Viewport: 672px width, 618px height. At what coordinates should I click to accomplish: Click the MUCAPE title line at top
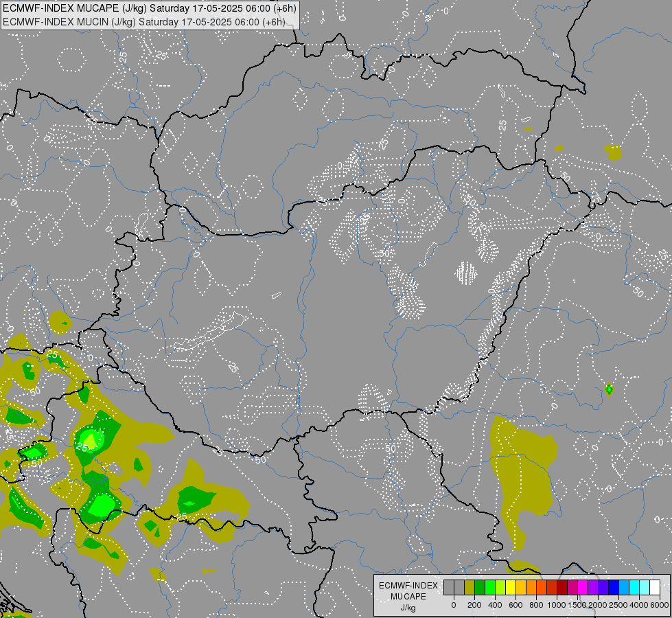(150, 8)
